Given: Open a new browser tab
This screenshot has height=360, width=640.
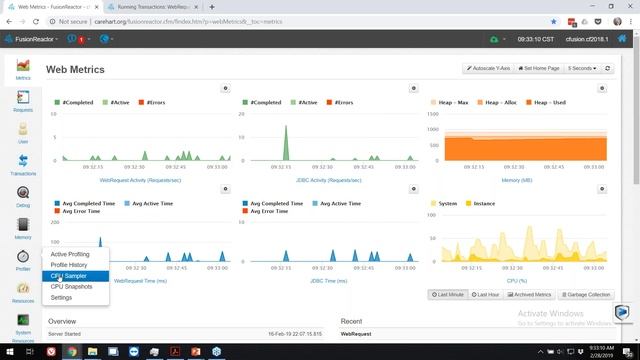Looking at the screenshot, I should 212,7.
